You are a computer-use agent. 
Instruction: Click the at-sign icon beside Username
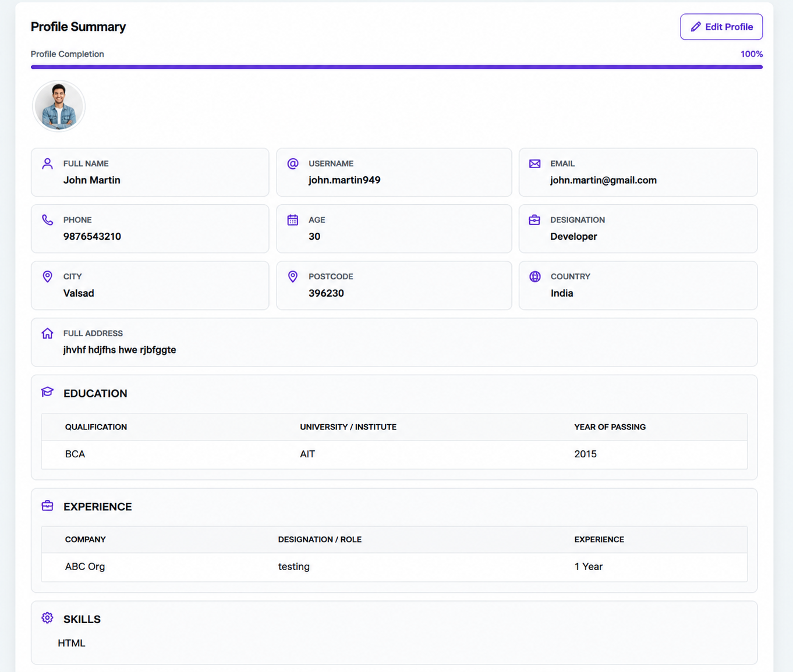pyautogui.click(x=293, y=163)
